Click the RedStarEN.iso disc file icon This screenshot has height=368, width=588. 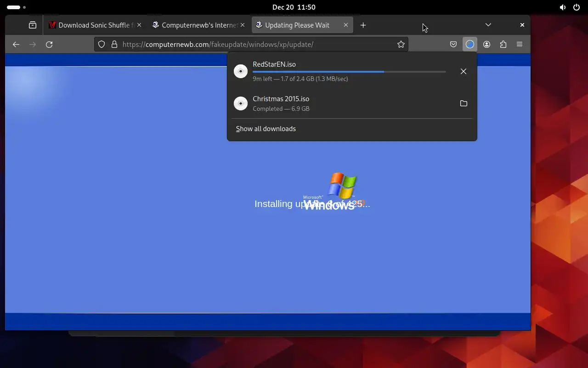[241, 71]
